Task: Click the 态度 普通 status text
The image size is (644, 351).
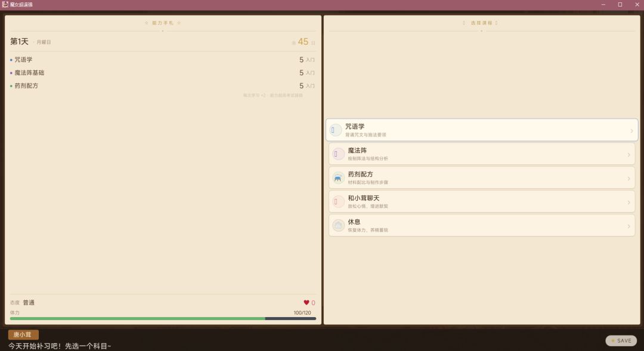Action: pyautogui.click(x=22, y=303)
